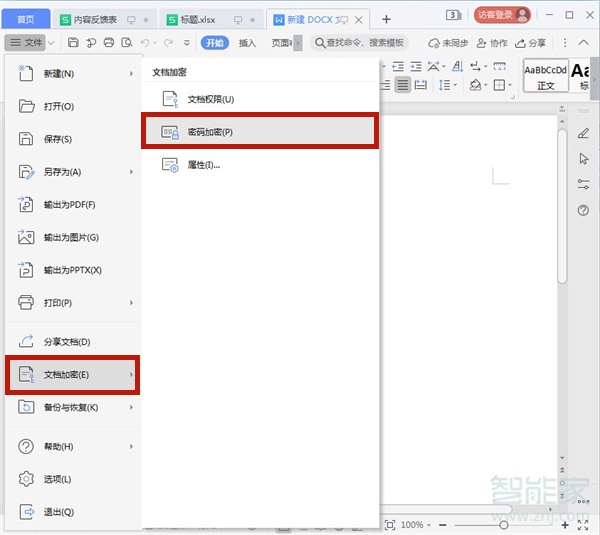The image size is (600, 535).
Task: Click the redo arrow icon
Action: 168,42
